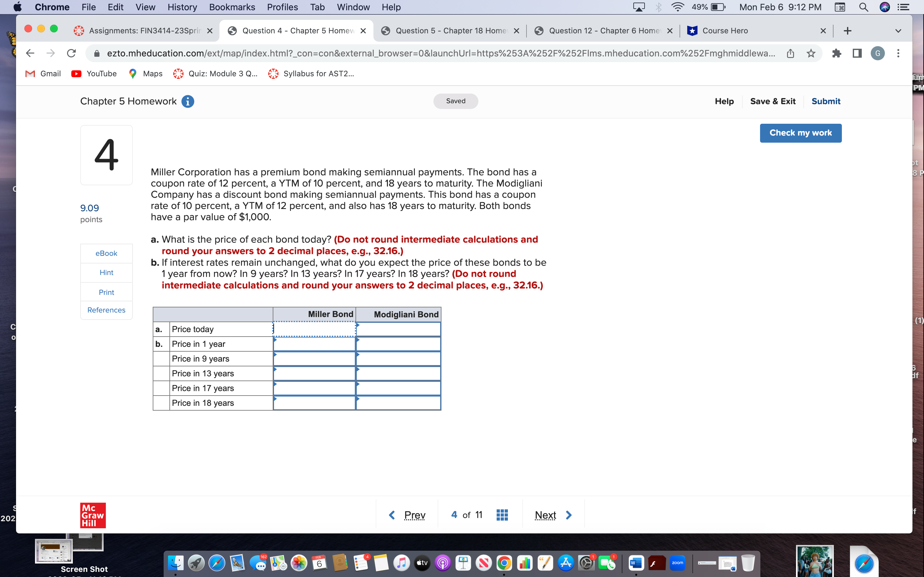Launch the Zoom app from the Dock
The width and height of the screenshot is (924, 577).
tap(678, 563)
